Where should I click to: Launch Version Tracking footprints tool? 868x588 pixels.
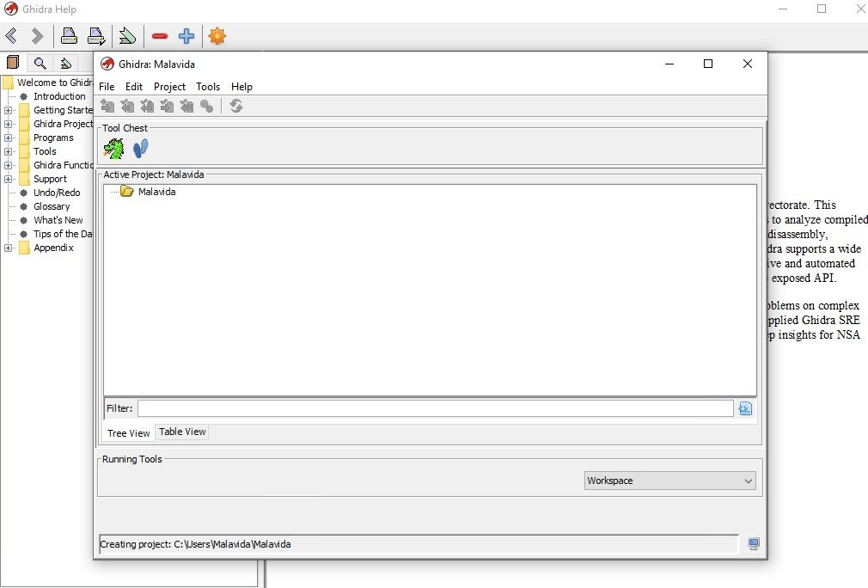(141, 149)
